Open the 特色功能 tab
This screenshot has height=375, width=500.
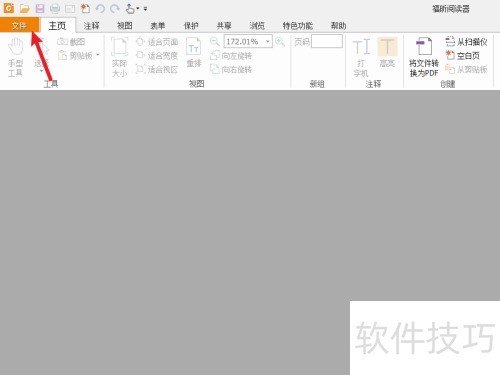click(x=298, y=26)
